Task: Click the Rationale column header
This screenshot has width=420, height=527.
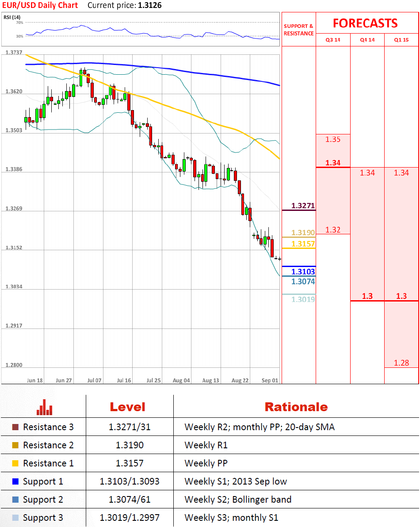Action: click(x=296, y=407)
